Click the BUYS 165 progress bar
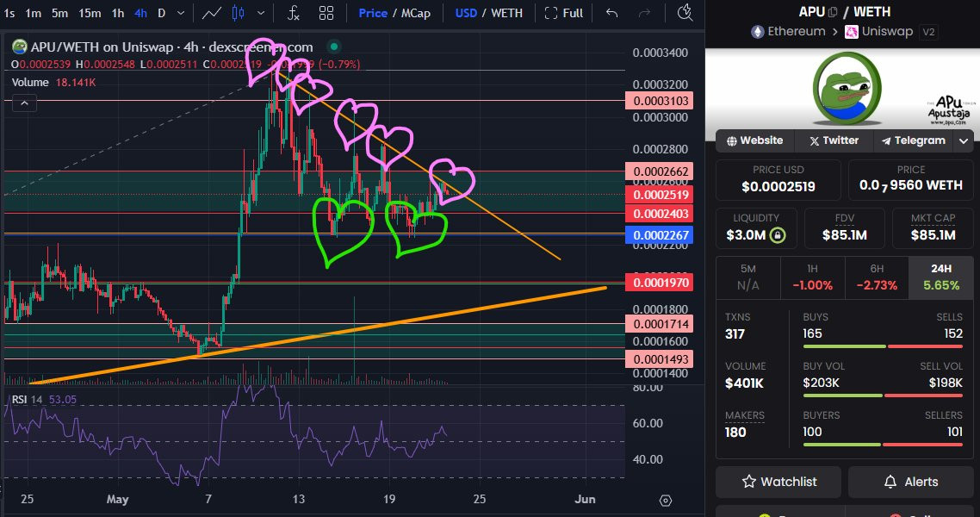The height and width of the screenshot is (517, 980). 845,346
